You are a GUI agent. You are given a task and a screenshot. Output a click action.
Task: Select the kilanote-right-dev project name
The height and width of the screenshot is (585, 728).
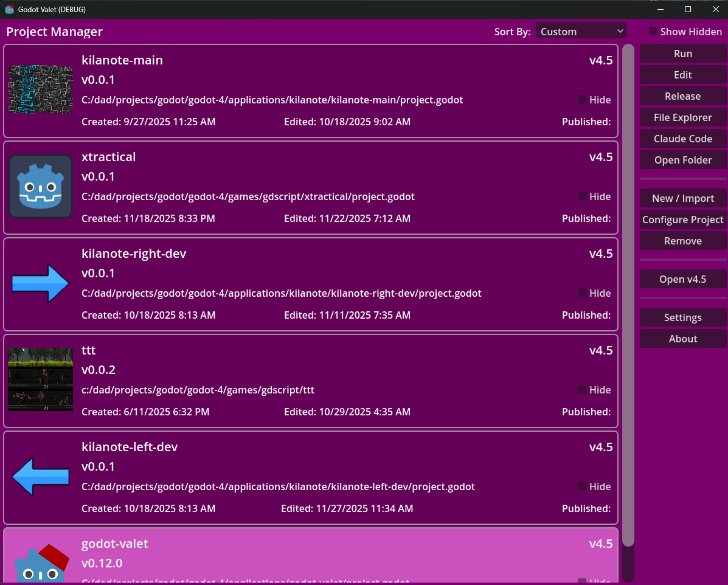(x=134, y=254)
